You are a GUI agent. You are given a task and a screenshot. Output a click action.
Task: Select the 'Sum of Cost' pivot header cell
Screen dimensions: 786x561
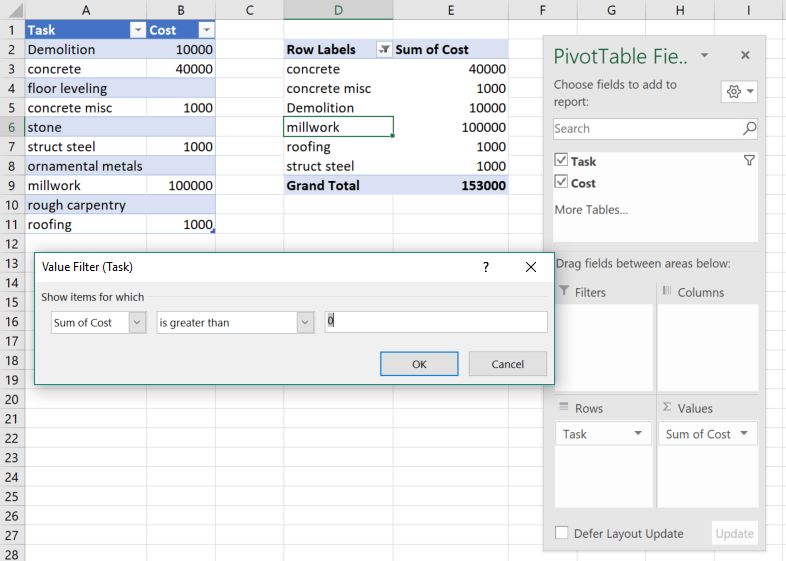(451, 50)
